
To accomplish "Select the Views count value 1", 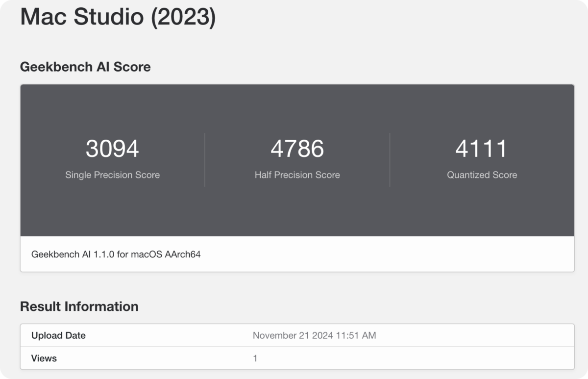I will 255,358.
